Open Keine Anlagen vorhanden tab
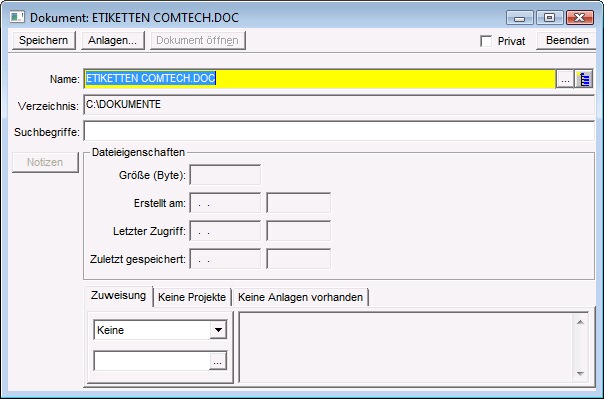This screenshot has height=399, width=604. (300, 297)
